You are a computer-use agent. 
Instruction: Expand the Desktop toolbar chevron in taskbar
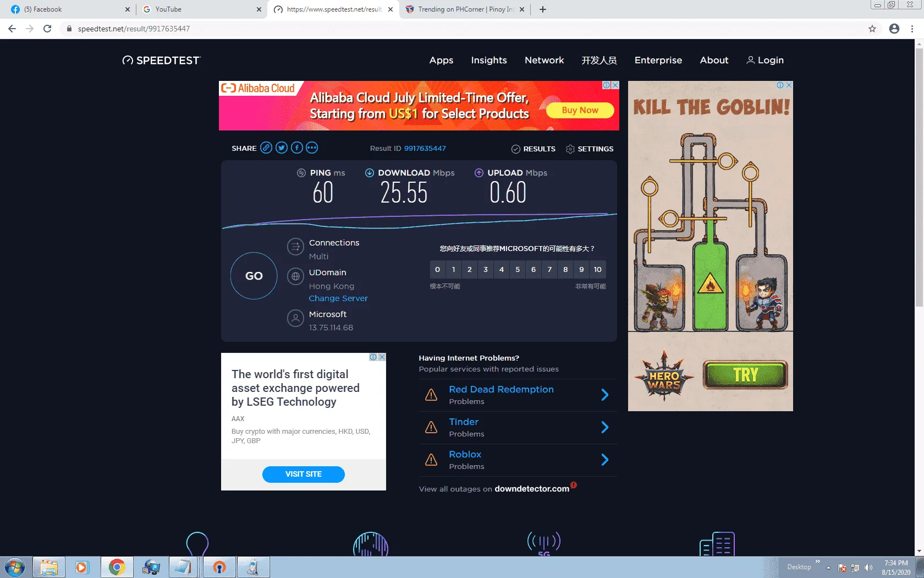coord(818,561)
